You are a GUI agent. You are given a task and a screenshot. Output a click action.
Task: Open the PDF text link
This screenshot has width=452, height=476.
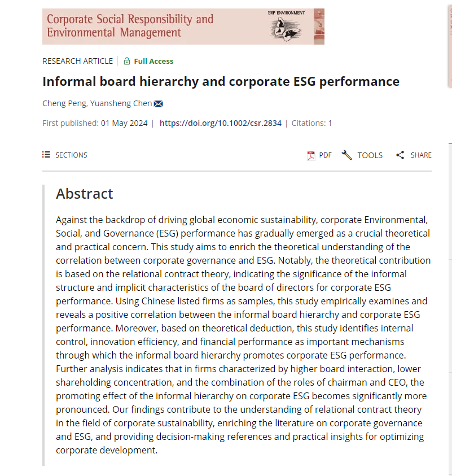326,155
